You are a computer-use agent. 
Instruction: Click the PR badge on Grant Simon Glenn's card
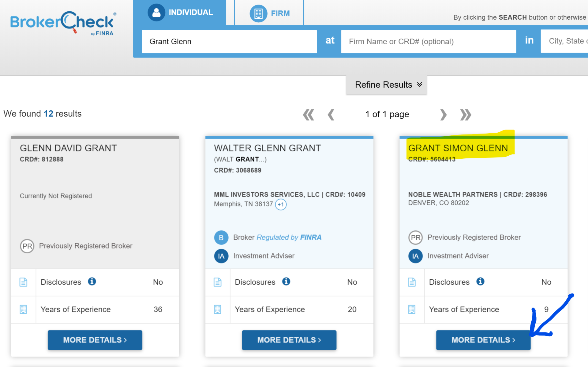pos(415,238)
